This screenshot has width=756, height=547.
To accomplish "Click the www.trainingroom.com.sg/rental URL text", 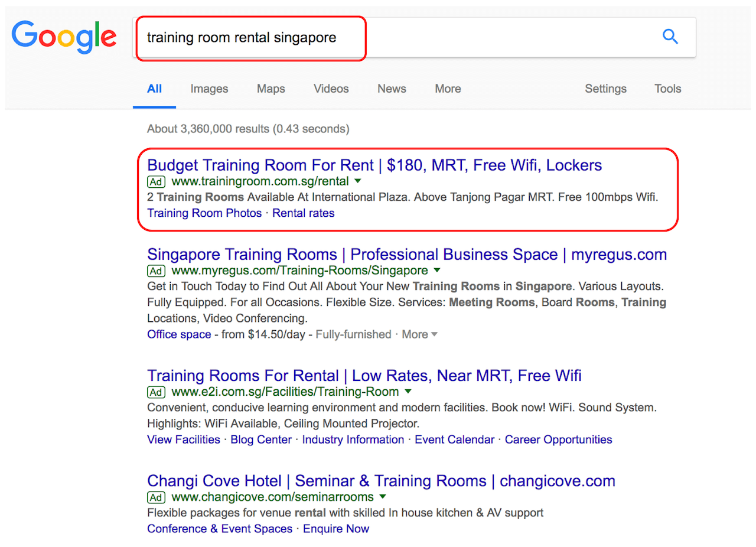I will tap(260, 181).
